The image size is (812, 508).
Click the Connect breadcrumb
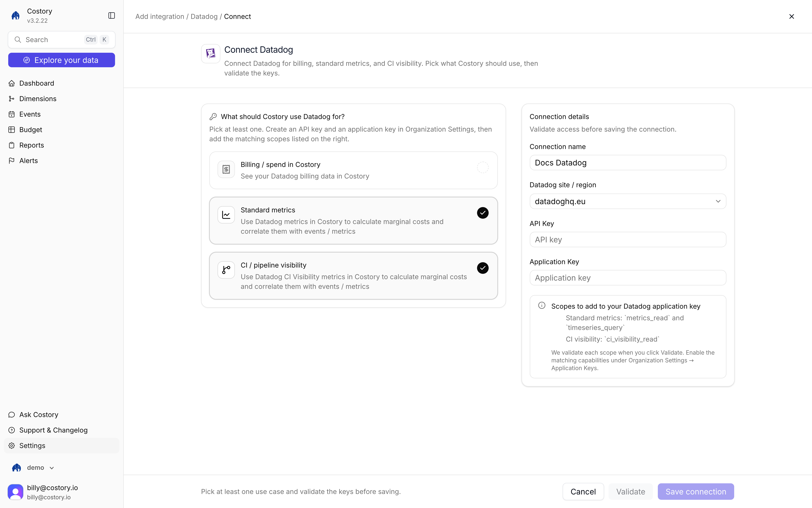pos(238,16)
